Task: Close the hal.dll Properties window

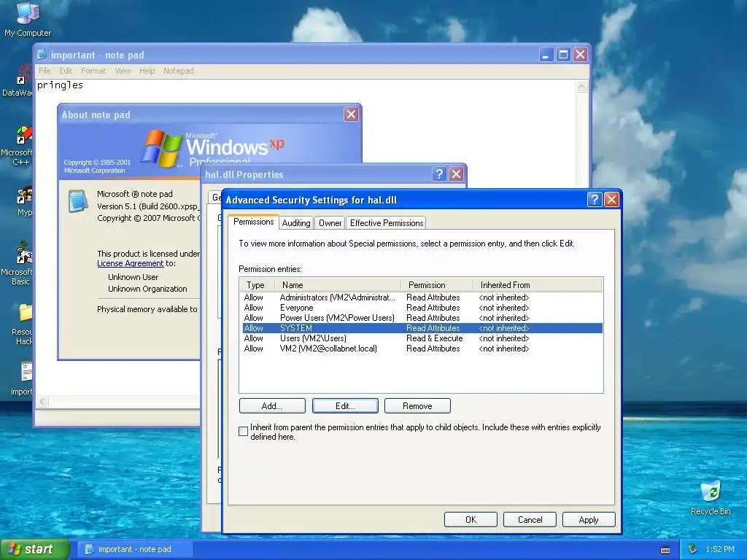Action: point(457,174)
